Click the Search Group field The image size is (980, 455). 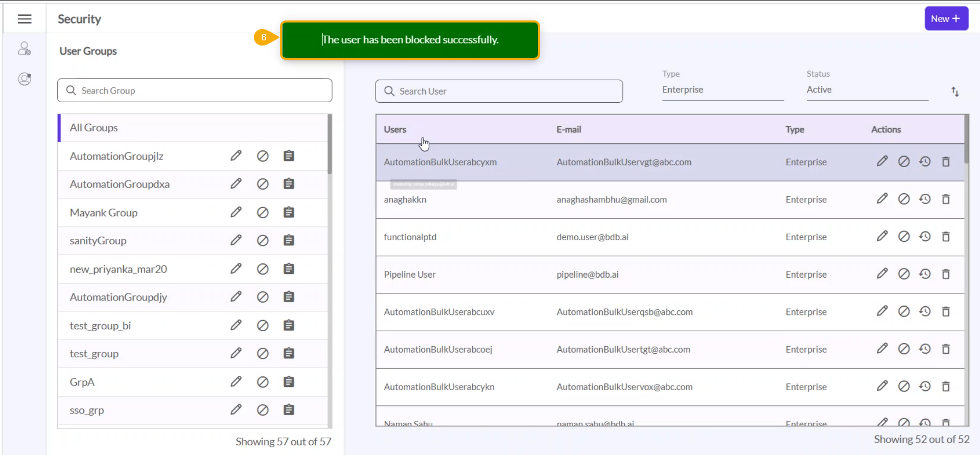click(x=195, y=90)
